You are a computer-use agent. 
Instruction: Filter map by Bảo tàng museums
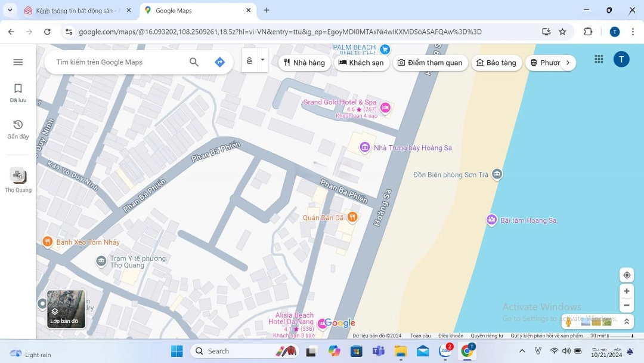pyautogui.click(x=496, y=63)
